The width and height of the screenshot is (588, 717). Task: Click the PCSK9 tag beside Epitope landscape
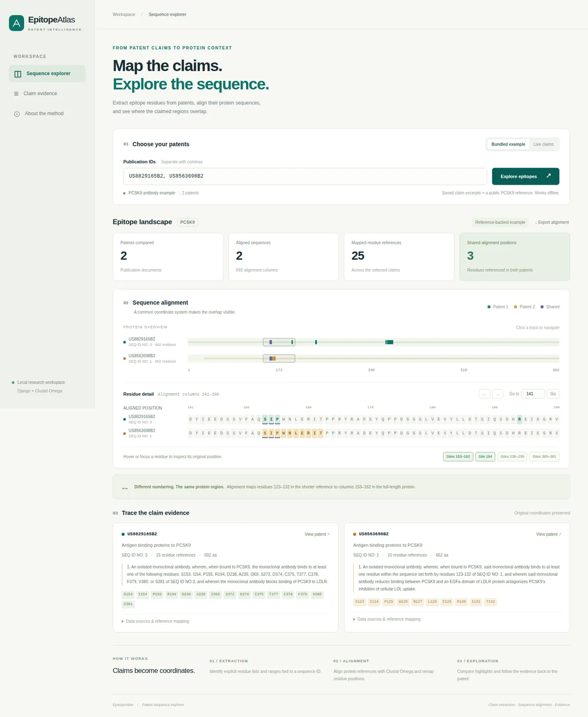tap(187, 222)
